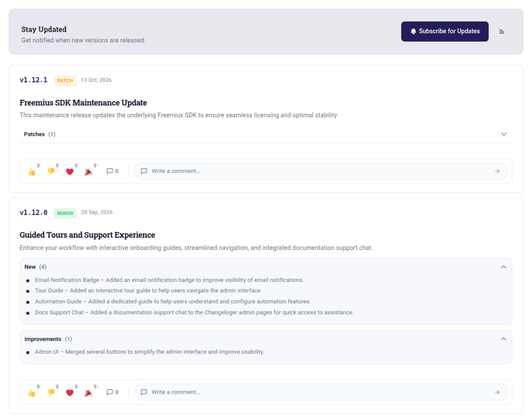
Task: Select the '13 Oct, 2026' date
Action: pyautogui.click(x=96, y=80)
